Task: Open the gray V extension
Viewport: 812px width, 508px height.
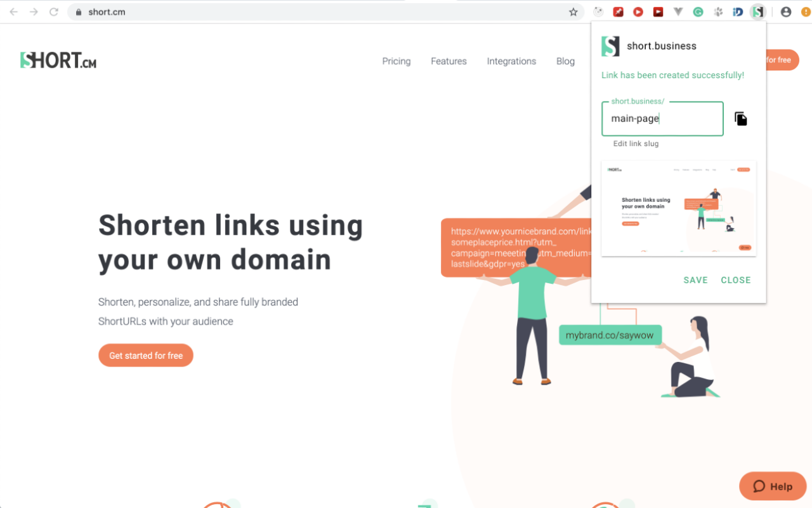Action: tap(678, 11)
